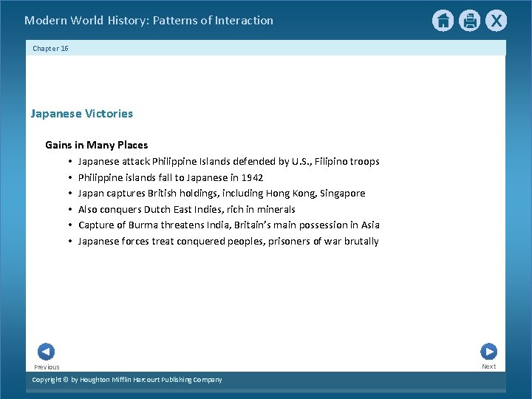Click the Chapter 16 label

pos(50,49)
